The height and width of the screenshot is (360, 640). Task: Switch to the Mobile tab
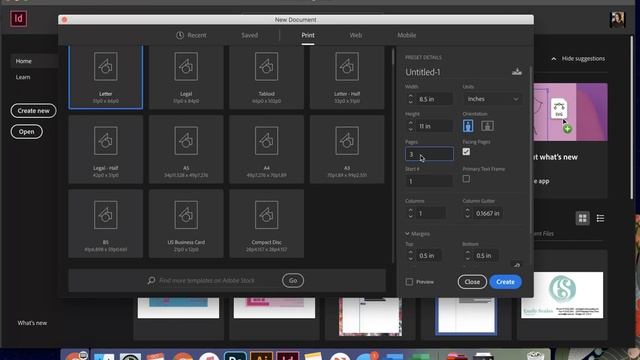click(407, 36)
